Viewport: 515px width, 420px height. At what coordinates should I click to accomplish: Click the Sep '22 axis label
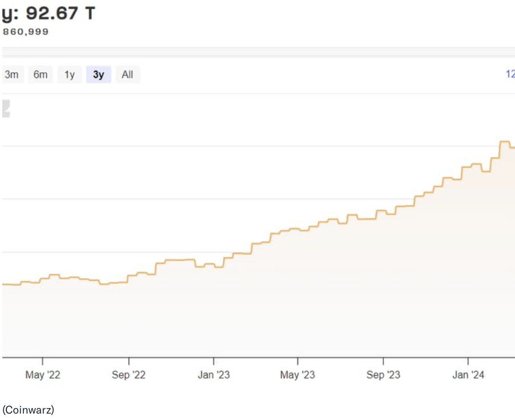point(129,375)
